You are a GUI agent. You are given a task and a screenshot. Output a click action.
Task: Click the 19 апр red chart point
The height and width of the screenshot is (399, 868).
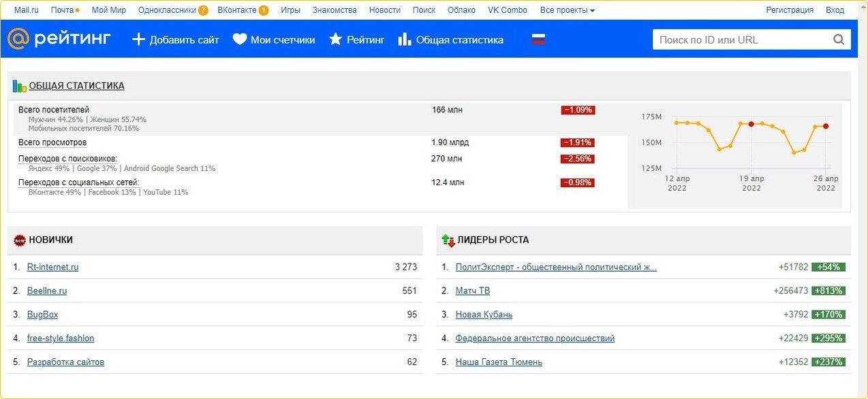point(751,124)
